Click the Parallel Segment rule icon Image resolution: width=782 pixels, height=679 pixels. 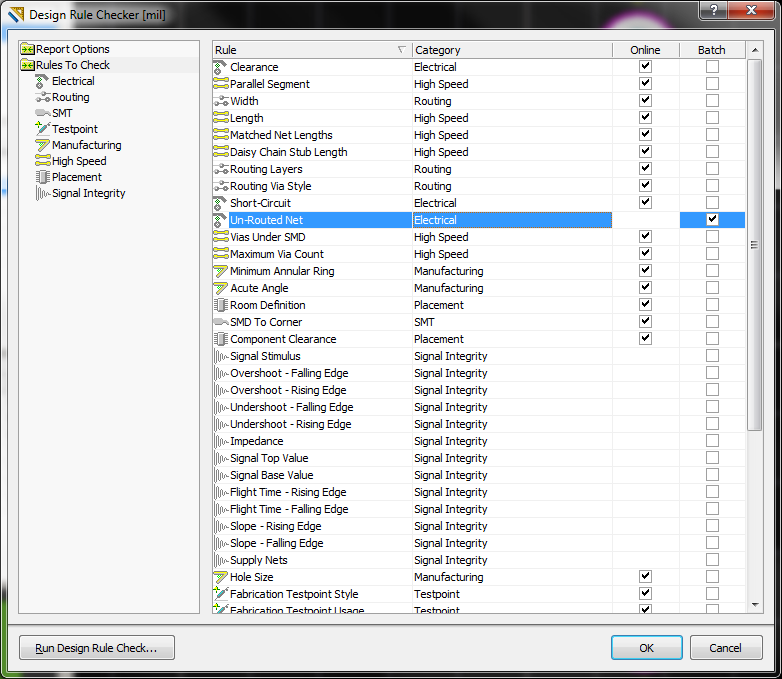pyautogui.click(x=220, y=84)
